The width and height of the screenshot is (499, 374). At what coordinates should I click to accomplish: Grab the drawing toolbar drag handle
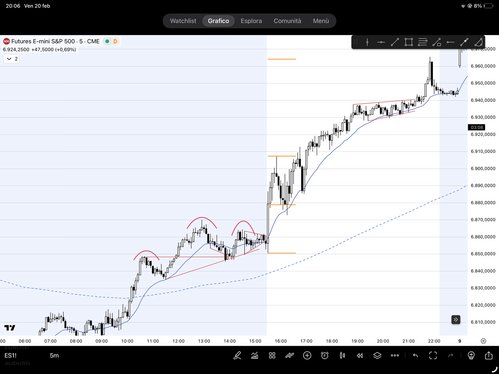click(x=356, y=42)
